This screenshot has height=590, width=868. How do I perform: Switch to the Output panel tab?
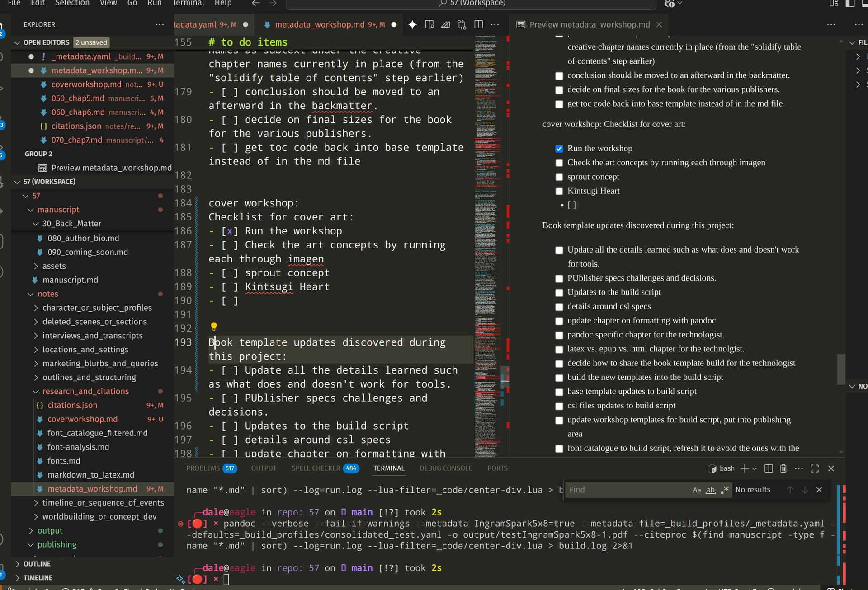[264, 468]
